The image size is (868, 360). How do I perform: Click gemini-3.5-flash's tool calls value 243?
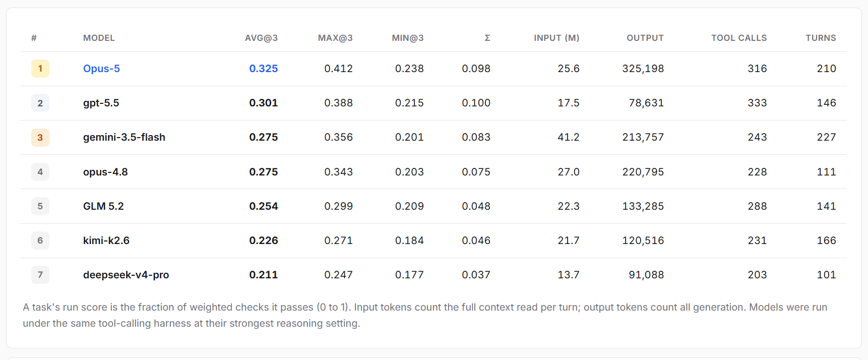(x=757, y=137)
